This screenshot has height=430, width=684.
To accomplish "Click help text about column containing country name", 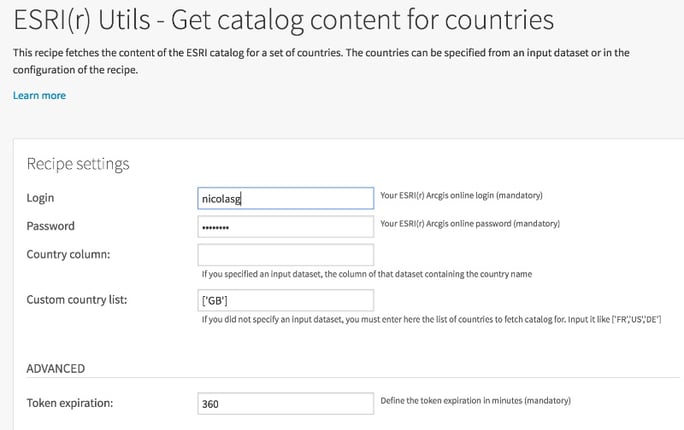I will 366,274.
